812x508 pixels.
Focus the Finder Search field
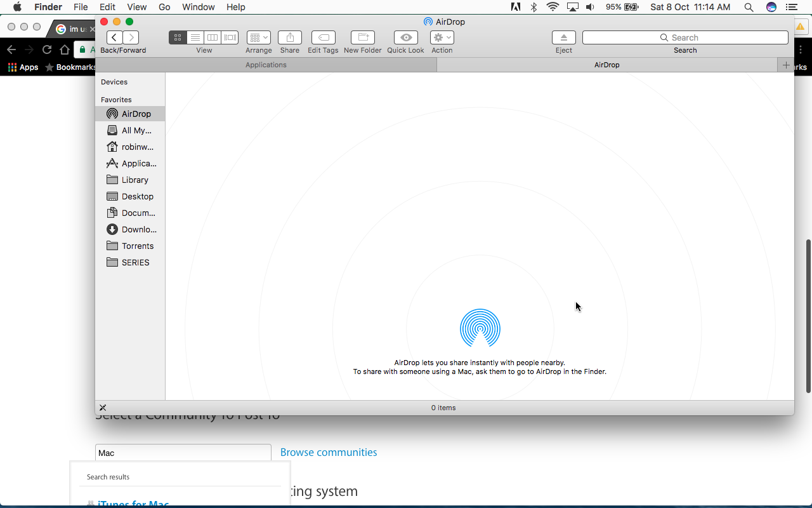pyautogui.click(x=685, y=37)
